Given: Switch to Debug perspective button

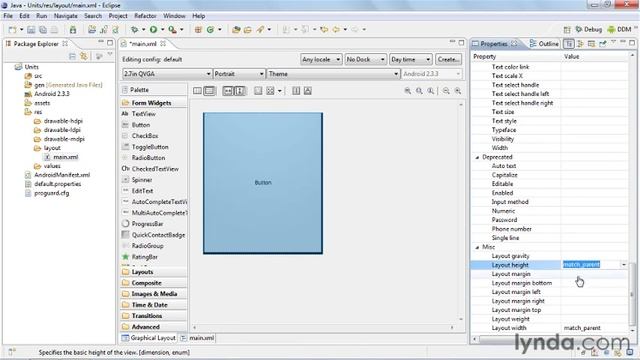Looking at the screenshot, I should pos(589,29).
